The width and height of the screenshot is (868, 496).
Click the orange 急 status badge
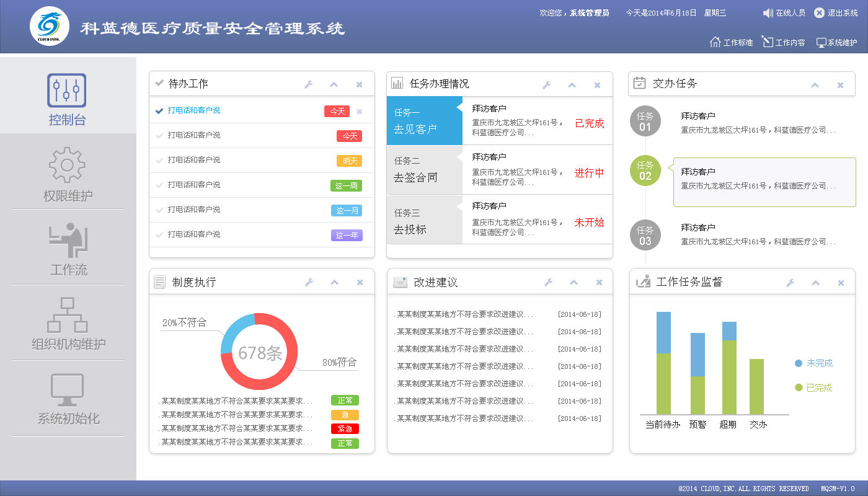345,415
